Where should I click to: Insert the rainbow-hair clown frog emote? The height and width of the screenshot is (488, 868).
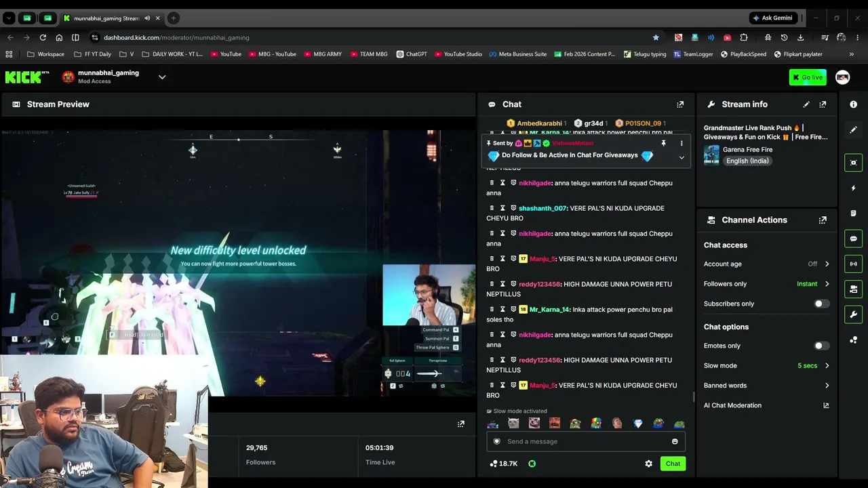coord(596,424)
